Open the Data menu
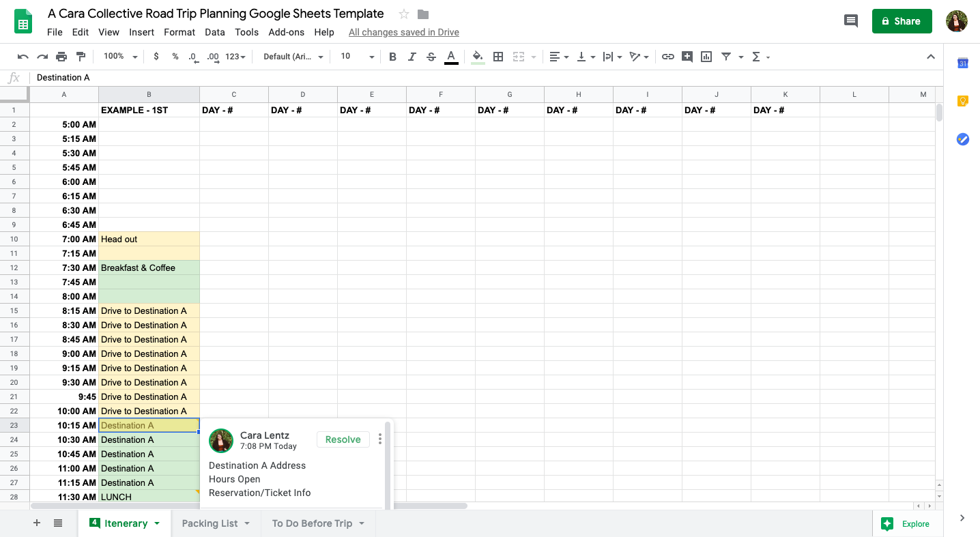 tap(214, 32)
